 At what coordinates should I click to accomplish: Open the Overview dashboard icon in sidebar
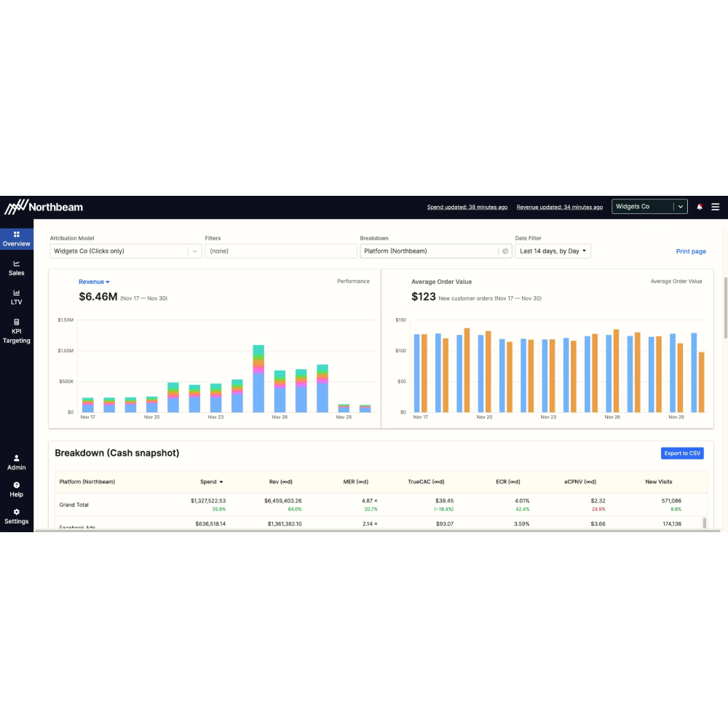pyautogui.click(x=16, y=235)
